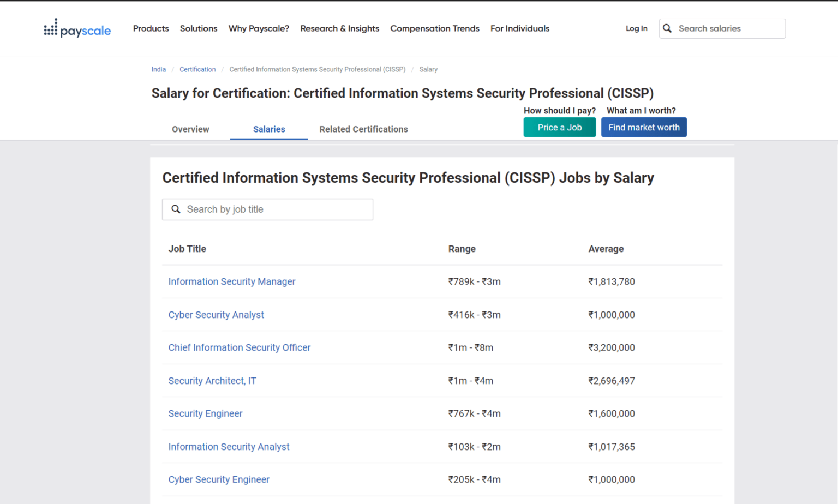This screenshot has width=838, height=504.
Task: Click the search icon in the job title search box
Action: point(176,209)
